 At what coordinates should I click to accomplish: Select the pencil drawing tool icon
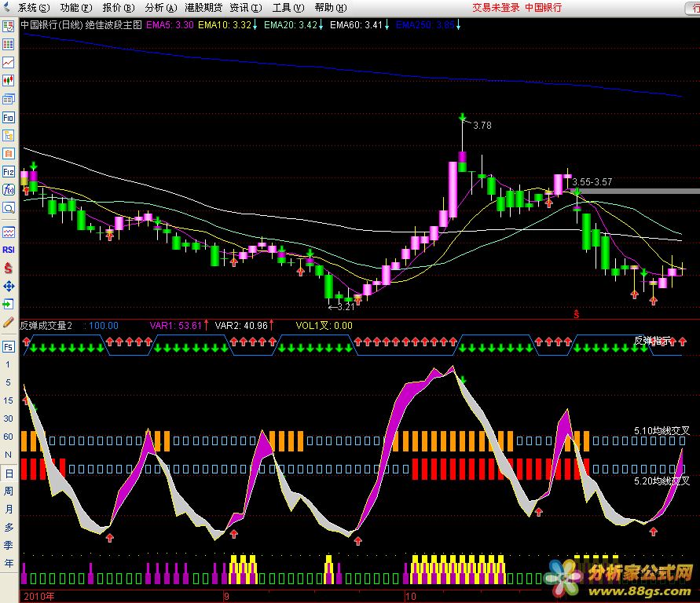(8, 323)
